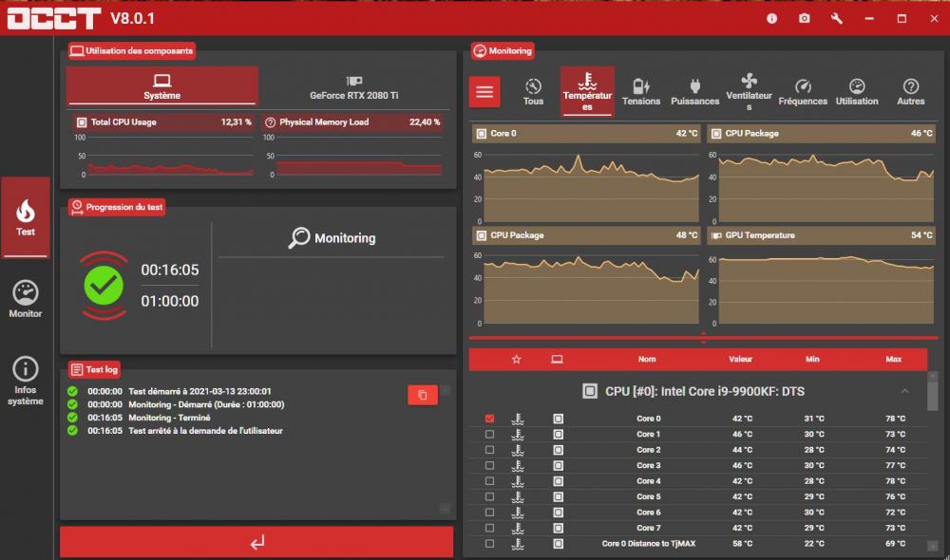Open the Test section in sidebar
The image size is (950, 560).
point(26,217)
